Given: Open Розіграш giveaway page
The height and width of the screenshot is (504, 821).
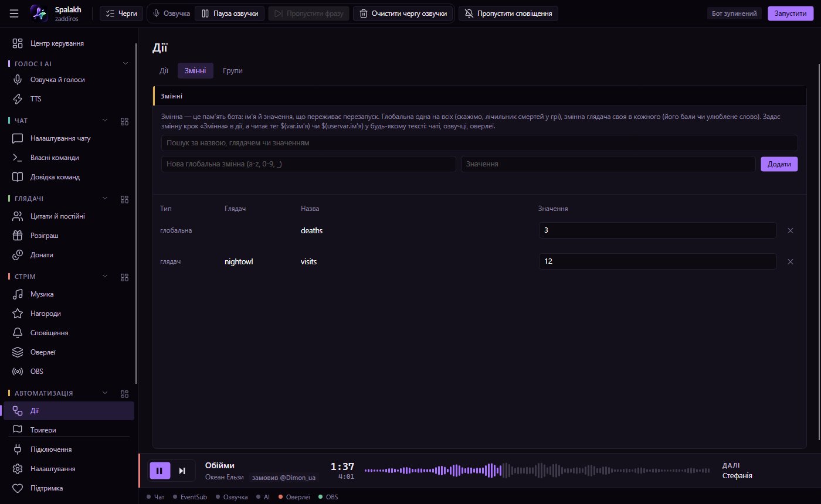Looking at the screenshot, I should (x=69, y=236).
